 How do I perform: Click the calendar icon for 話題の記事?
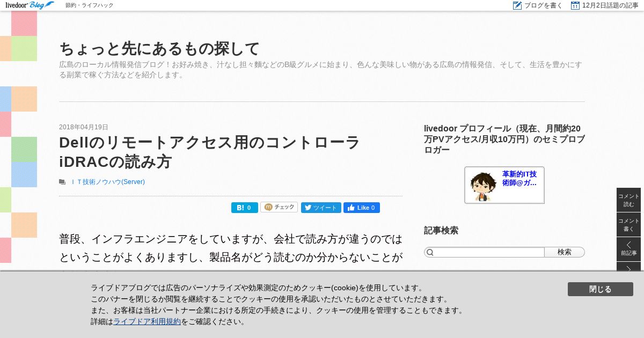[x=575, y=5]
